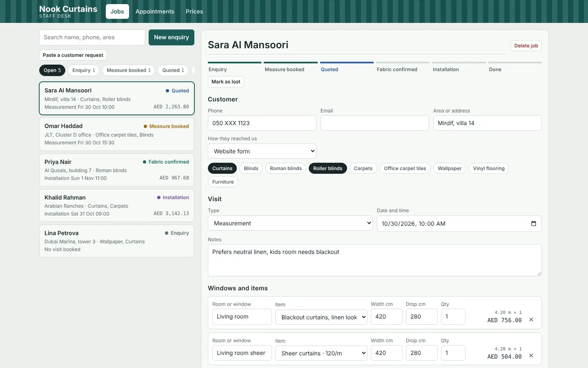Switch to the Prices tab
The width and height of the screenshot is (588, 368).
point(194,11)
